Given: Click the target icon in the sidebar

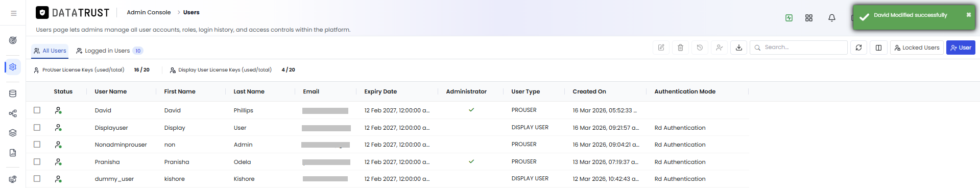Looking at the screenshot, I should pyautogui.click(x=13, y=40).
